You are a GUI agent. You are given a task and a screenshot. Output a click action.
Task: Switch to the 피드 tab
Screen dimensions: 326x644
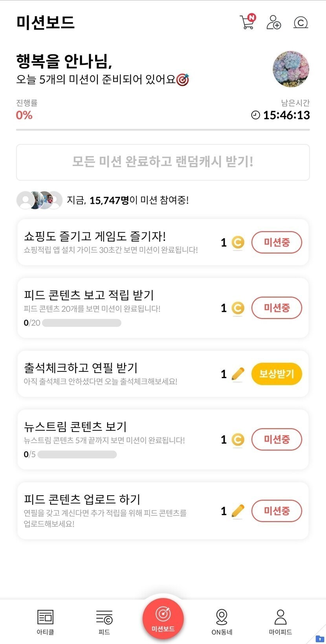(x=104, y=622)
